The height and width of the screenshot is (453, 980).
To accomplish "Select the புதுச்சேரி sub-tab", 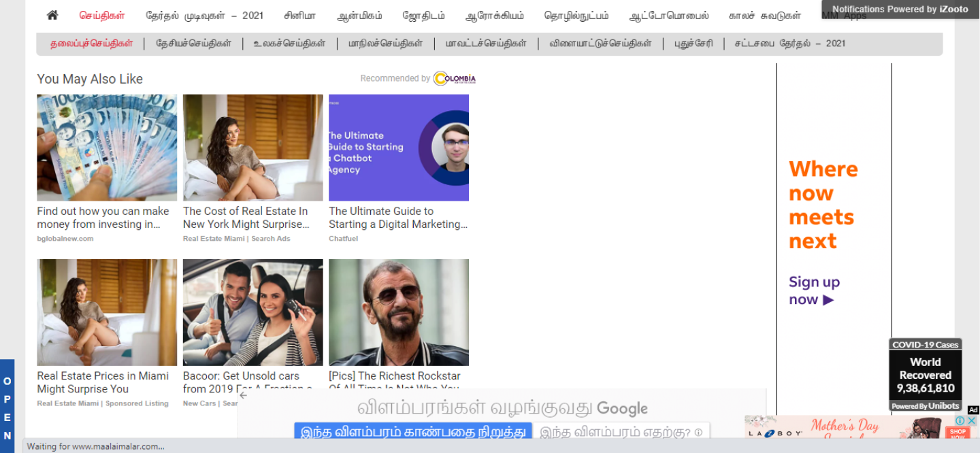I will tap(693, 44).
